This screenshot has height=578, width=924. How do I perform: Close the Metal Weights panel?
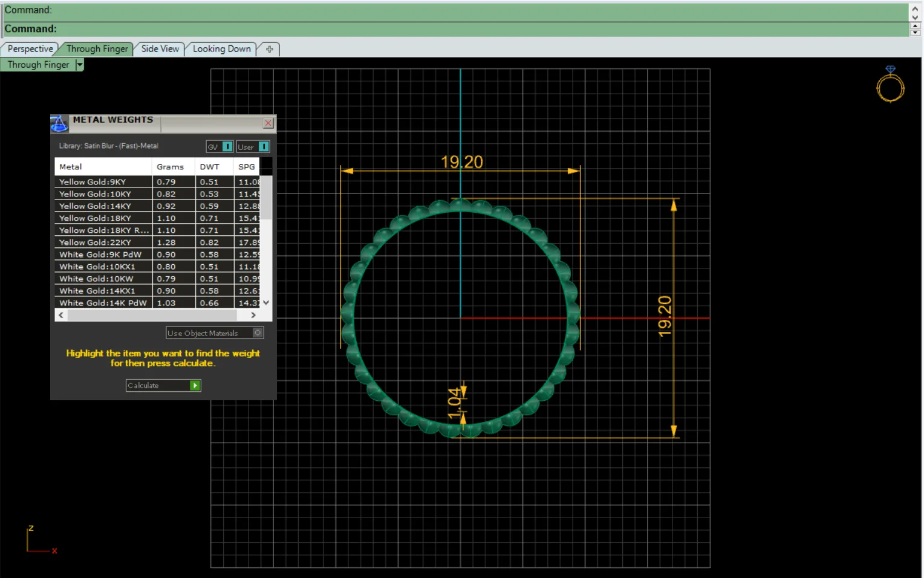[x=268, y=123]
